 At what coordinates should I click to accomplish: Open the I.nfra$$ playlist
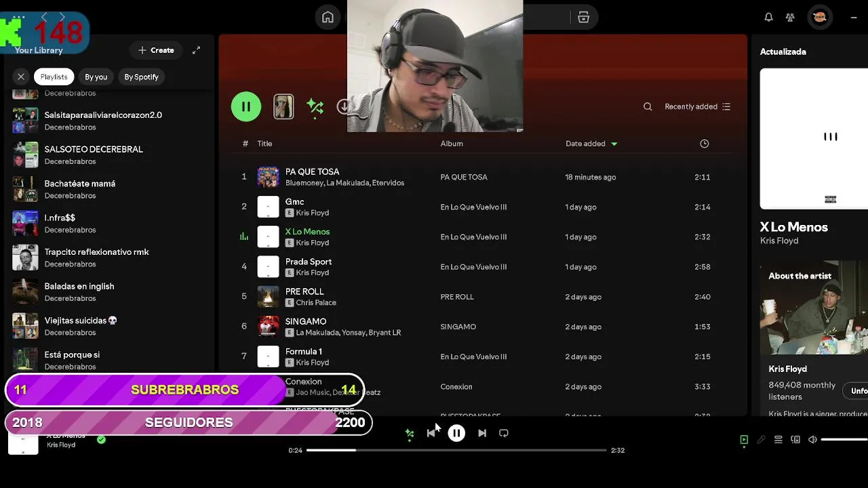tap(108, 223)
